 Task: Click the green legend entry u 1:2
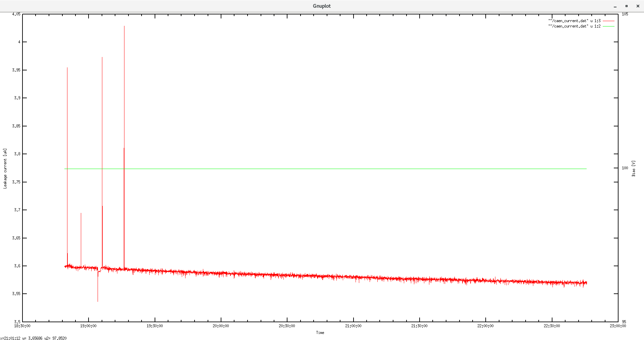point(574,26)
